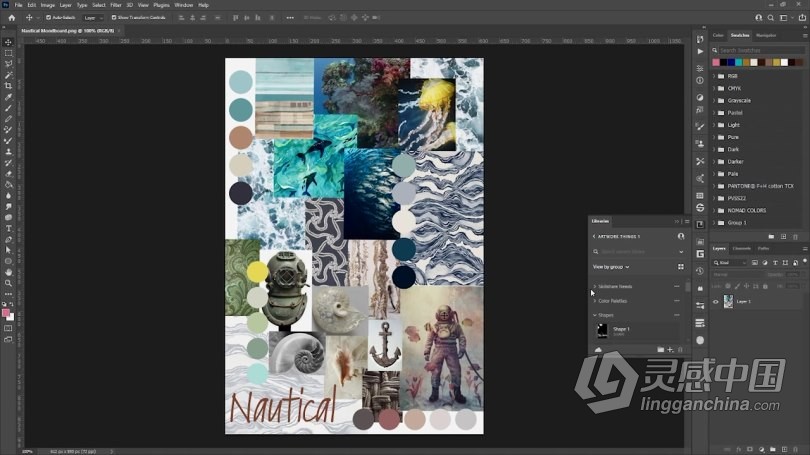Screen dimensions: 810x455
Task: Click the foreground color chip in toolbox
Action: [6, 313]
